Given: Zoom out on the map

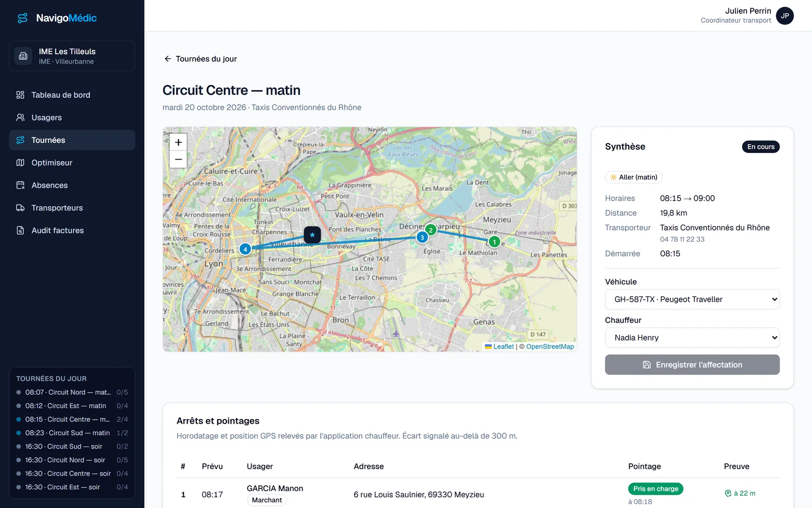Looking at the screenshot, I should [x=178, y=160].
